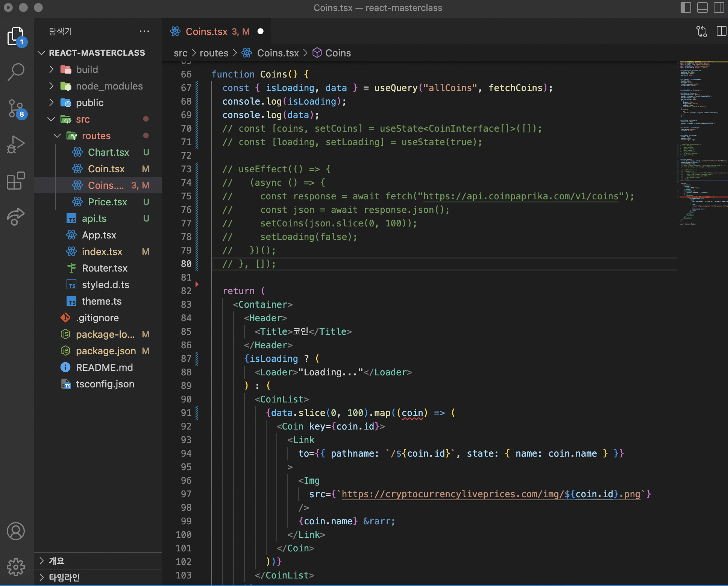Image resolution: width=728 pixels, height=586 pixels.
Task: Split the editor to the right
Action: coord(721,31)
